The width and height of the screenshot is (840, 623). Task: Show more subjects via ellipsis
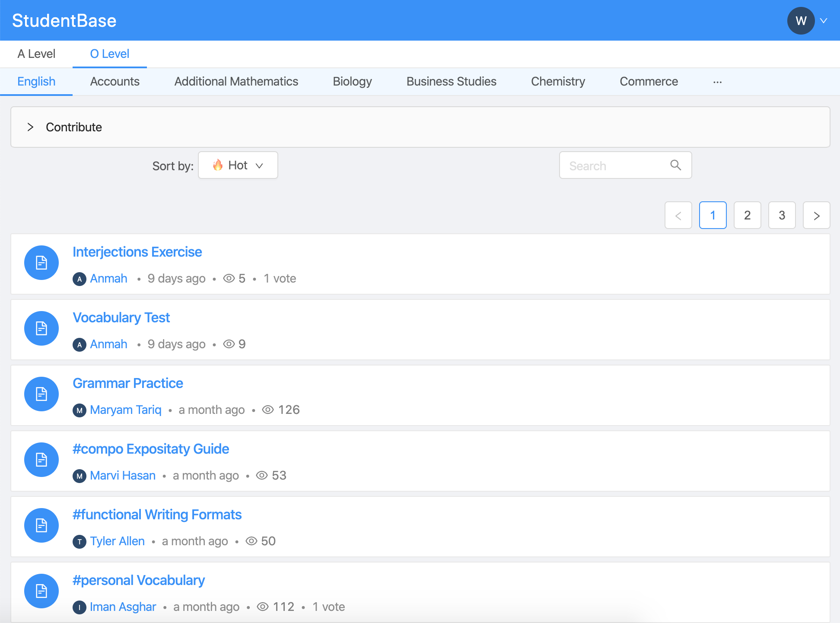[717, 82]
